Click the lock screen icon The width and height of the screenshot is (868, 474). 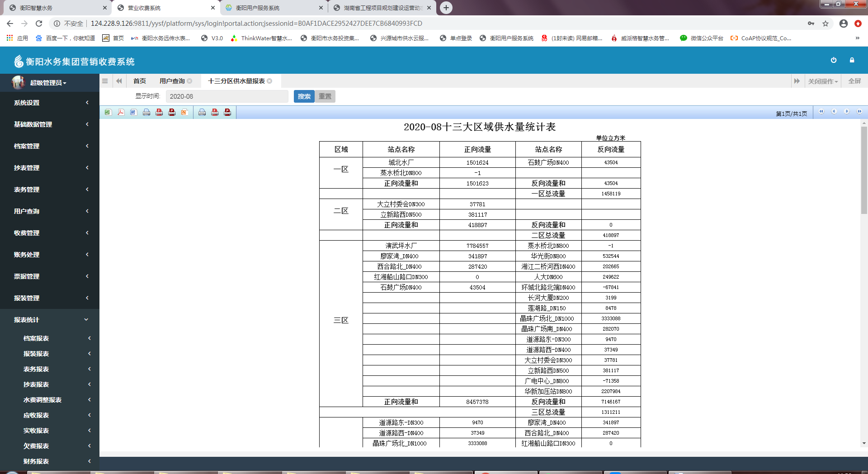click(852, 60)
